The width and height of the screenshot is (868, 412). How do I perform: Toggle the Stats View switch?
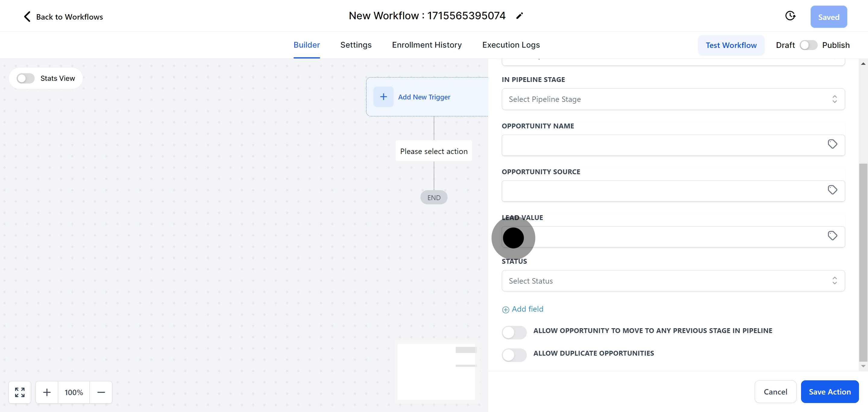(x=26, y=78)
